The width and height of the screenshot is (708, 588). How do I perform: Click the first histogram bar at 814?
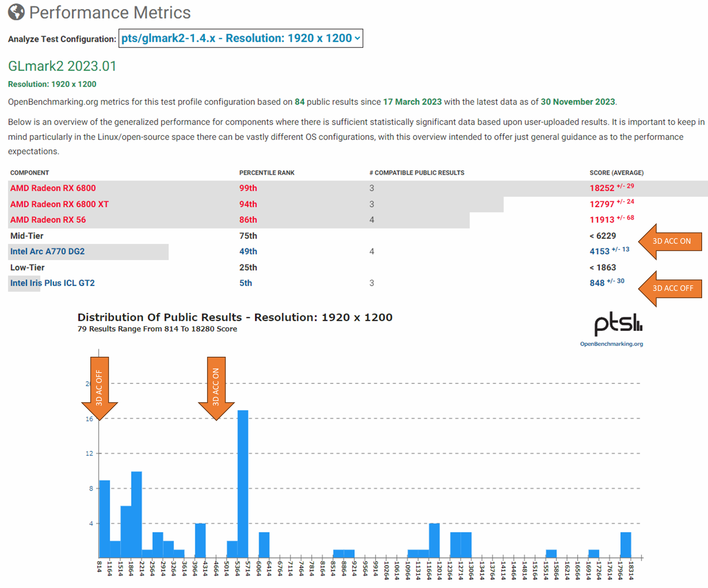[x=105, y=519]
